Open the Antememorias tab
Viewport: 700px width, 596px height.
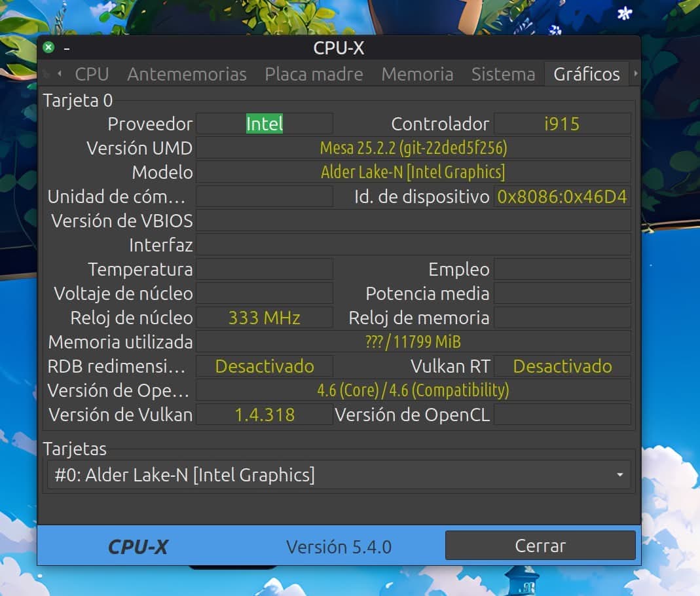187,74
